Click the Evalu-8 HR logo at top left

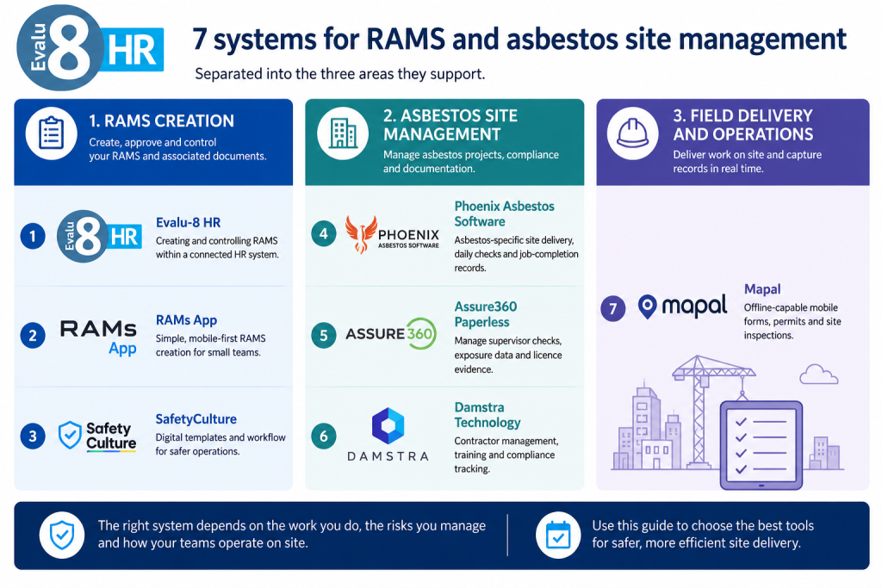coord(90,48)
